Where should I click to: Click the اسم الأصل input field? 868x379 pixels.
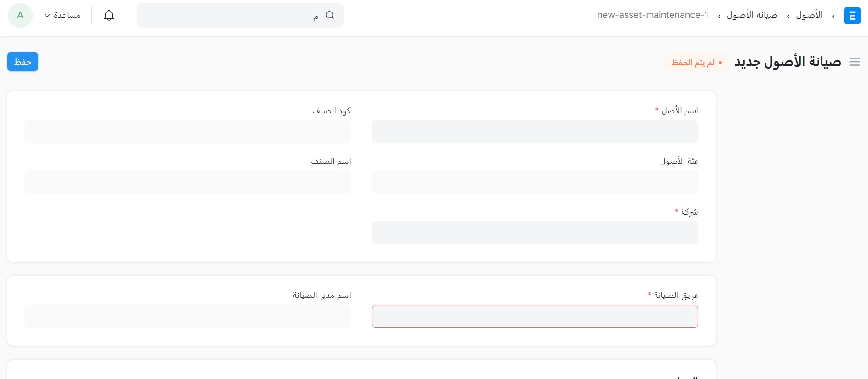click(535, 132)
